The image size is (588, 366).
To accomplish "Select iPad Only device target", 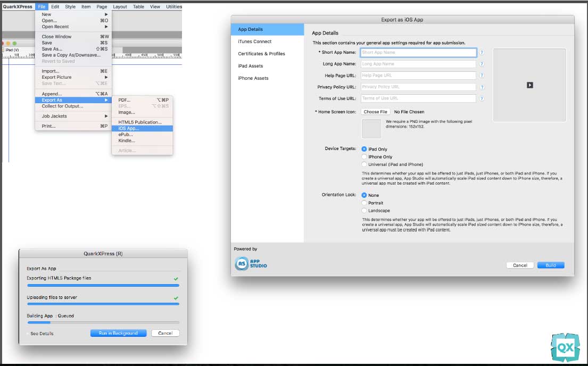I will (364, 149).
